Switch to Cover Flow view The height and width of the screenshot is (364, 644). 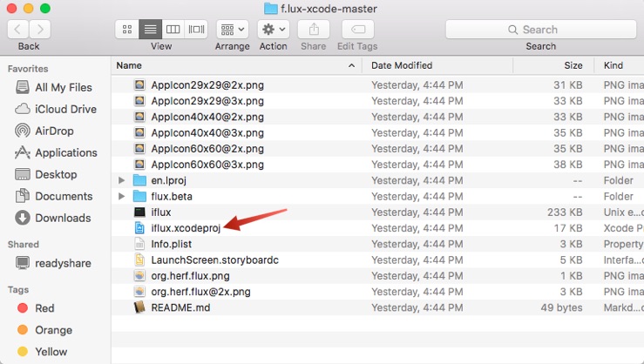197,29
